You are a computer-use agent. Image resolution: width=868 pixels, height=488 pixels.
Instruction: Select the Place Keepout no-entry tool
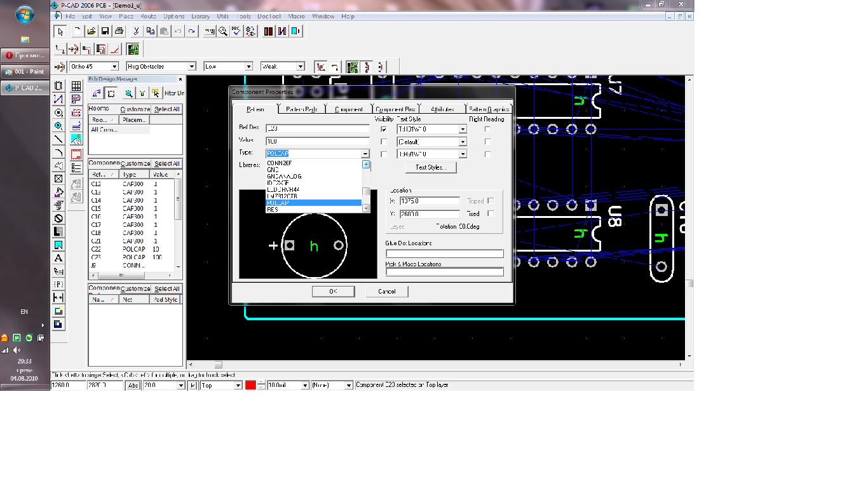tap(58, 219)
